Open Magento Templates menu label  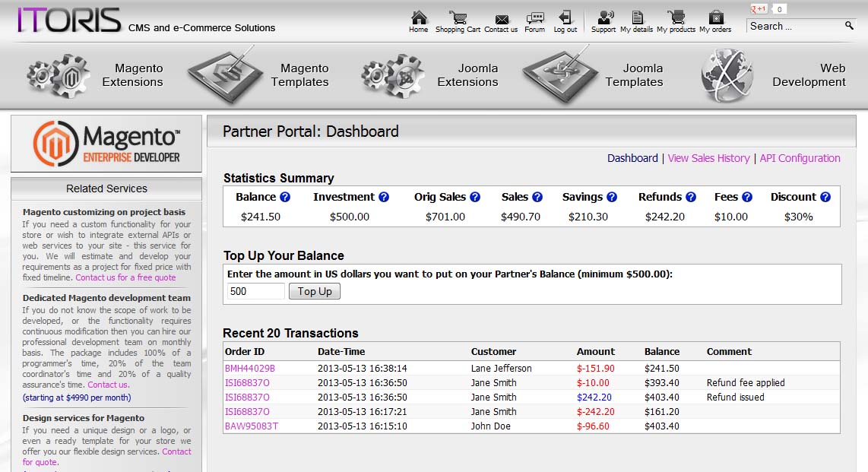300,75
